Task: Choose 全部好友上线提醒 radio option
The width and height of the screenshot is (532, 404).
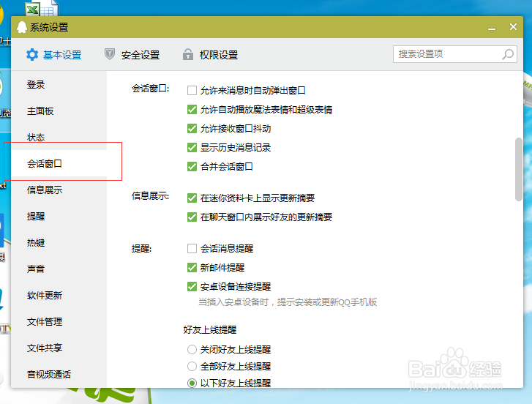Action: [192, 367]
